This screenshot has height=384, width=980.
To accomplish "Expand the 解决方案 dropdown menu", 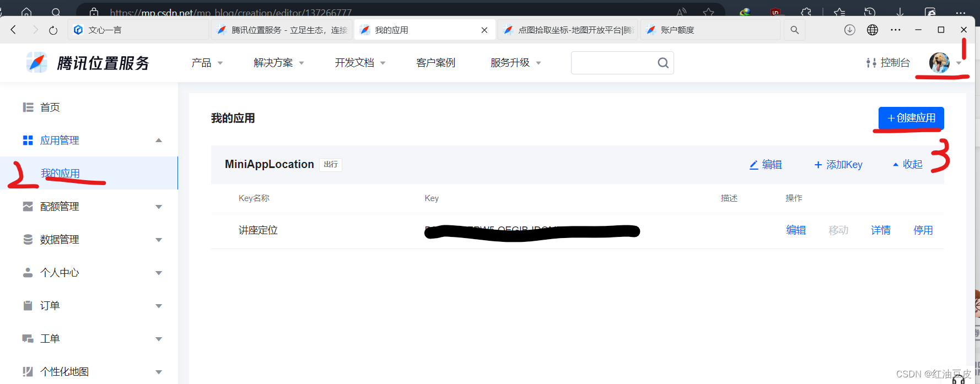I will [x=279, y=63].
